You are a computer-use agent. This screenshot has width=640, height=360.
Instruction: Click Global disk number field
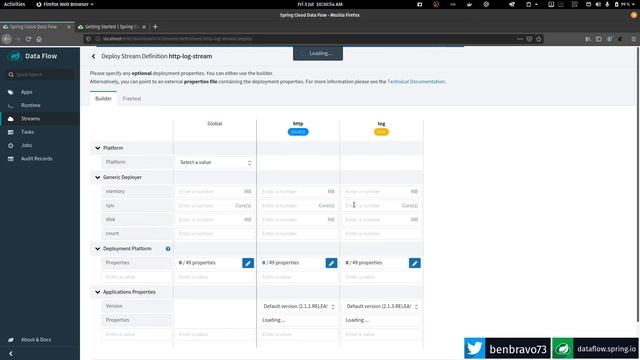pyautogui.click(x=215, y=220)
